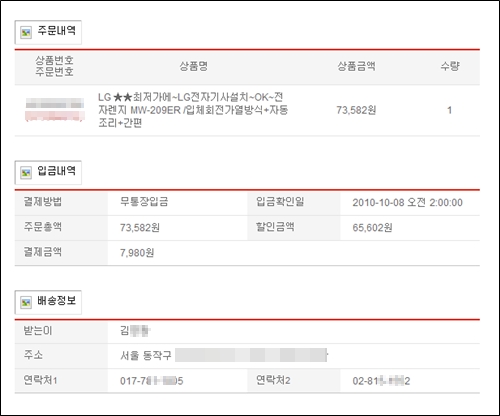Screen dimensions: 500x416
Task: Click the 무통장입금 payment method value
Action: [144, 202]
